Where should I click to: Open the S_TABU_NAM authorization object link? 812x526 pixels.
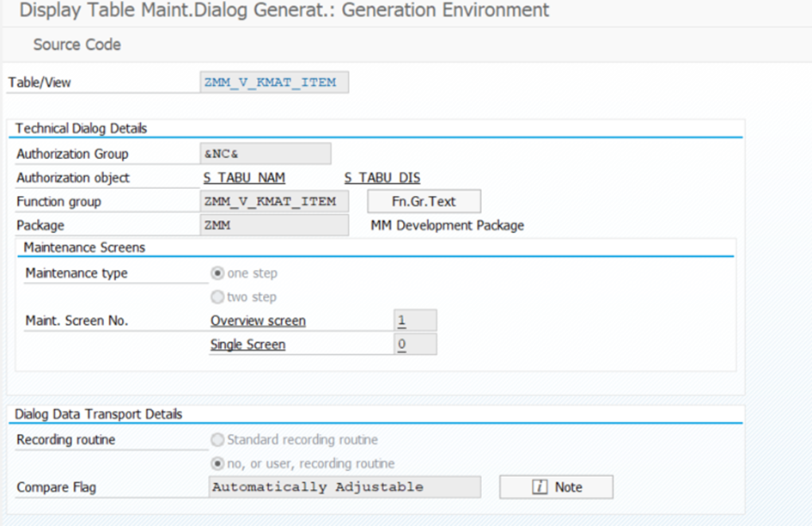[x=244, y=178]
